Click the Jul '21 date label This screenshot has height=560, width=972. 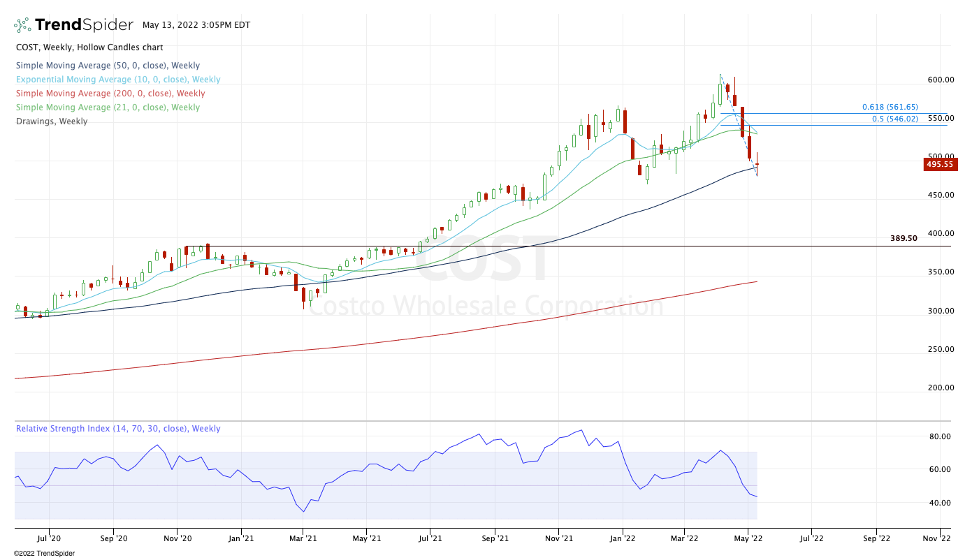430,539
